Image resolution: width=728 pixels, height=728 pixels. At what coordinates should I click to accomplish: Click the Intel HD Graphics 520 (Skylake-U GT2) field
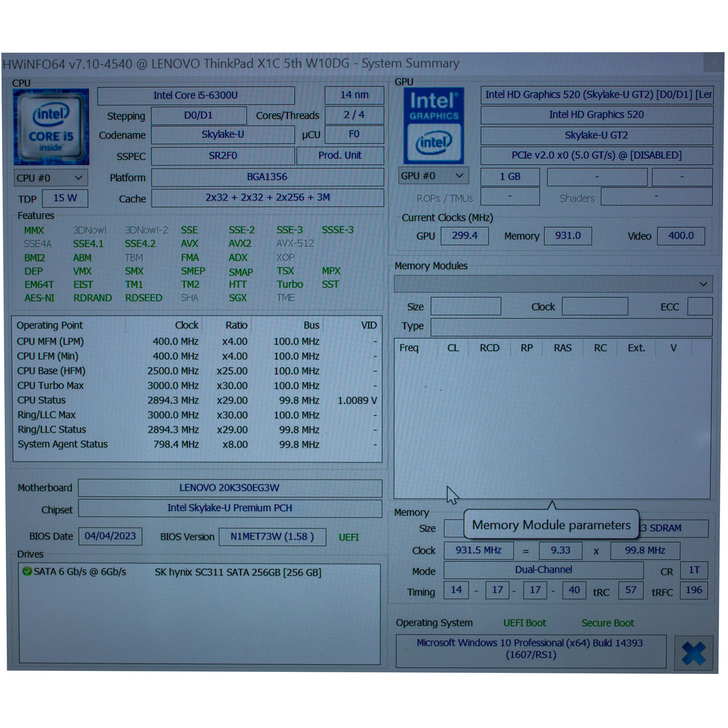click(x=597, y=95)
